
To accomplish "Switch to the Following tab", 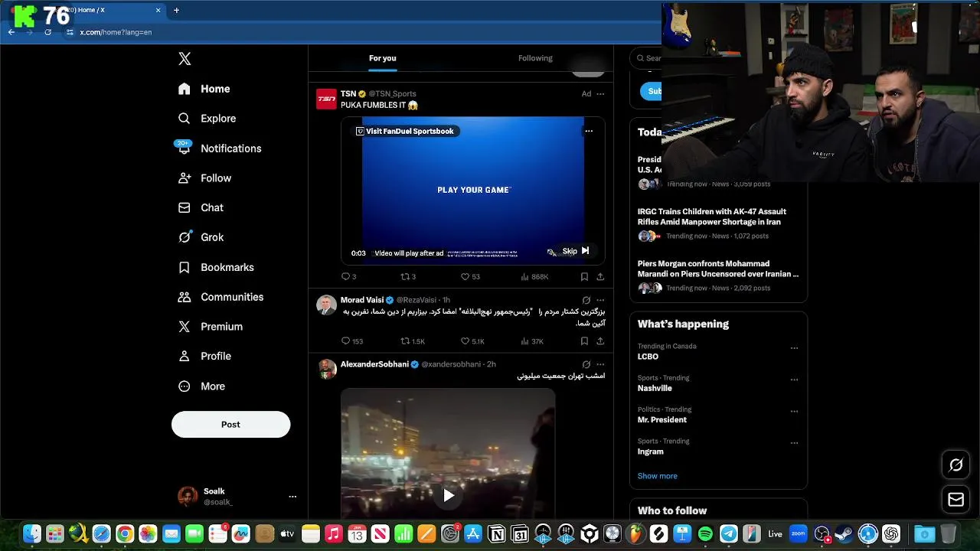I will [535, 58].
